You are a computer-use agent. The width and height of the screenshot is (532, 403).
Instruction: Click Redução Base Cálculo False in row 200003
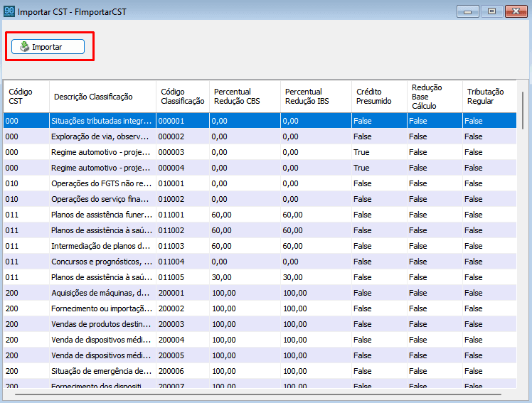[x=417, y=324]
